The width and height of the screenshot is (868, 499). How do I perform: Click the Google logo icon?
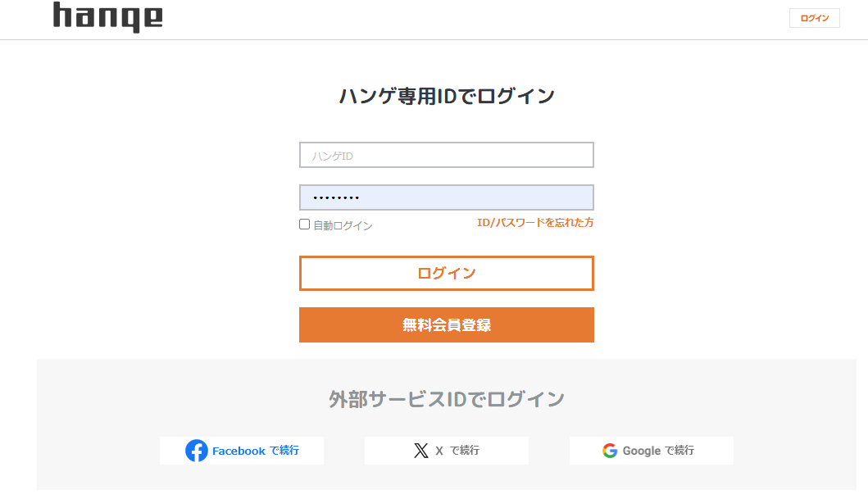coord(610,451)
